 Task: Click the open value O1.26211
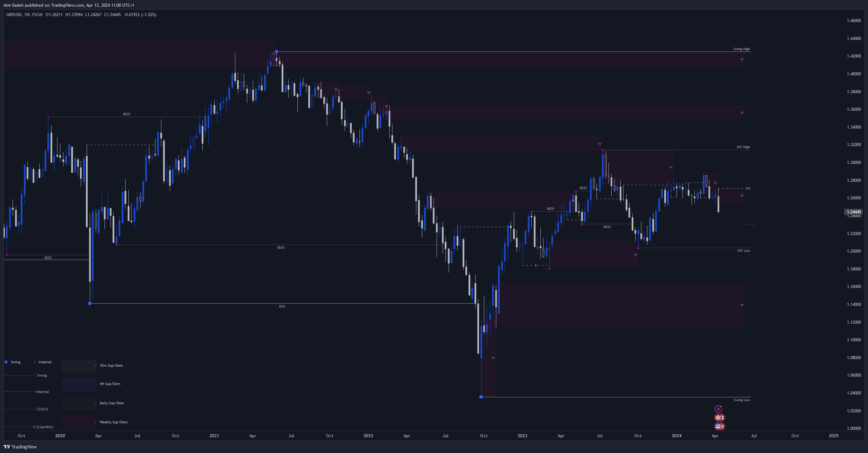click(54, 15)
